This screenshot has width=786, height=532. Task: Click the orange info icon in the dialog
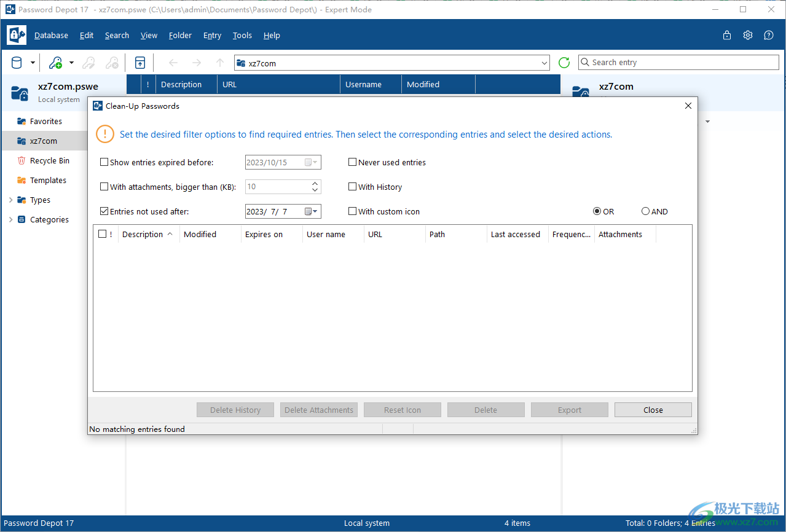coord(105,134)
